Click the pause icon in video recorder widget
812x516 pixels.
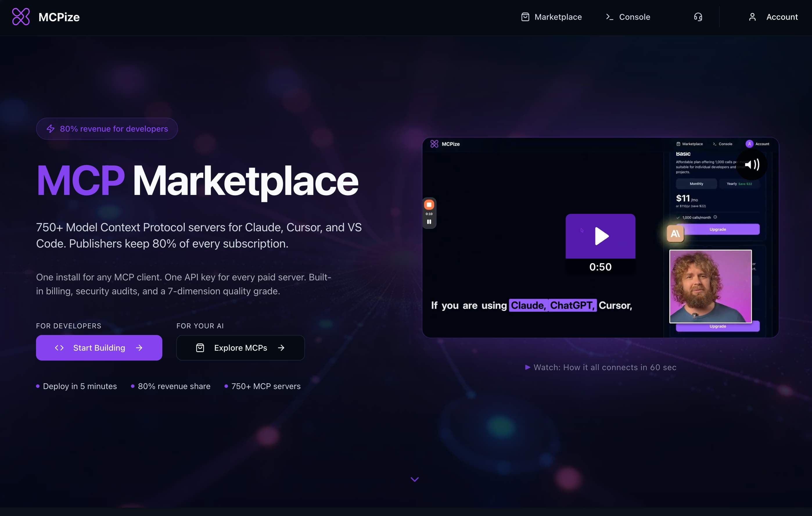click(x=429, y=222)
